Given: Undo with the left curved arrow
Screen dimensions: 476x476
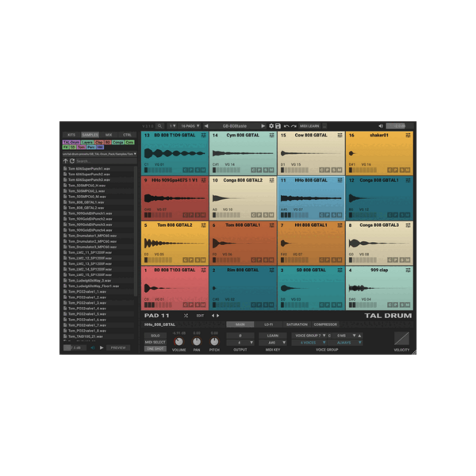Looking at the screenshot, I should (x=286, y=126).
